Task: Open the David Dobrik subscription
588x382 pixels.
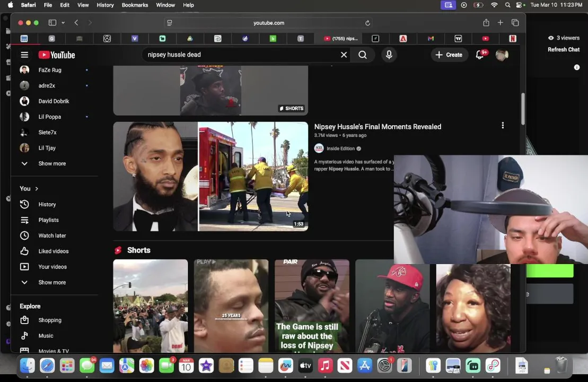Action: [55, 101]
